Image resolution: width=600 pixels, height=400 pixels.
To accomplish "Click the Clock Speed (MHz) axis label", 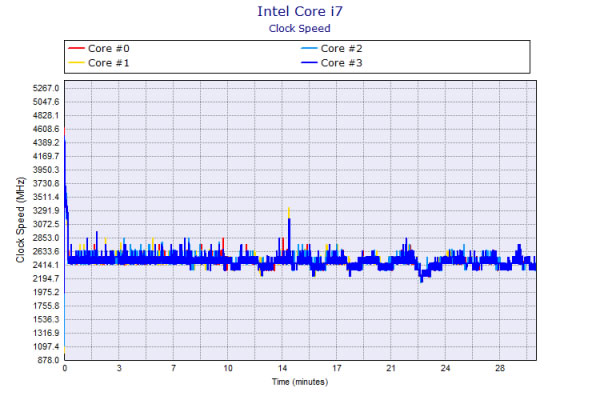I will [20, 220].
